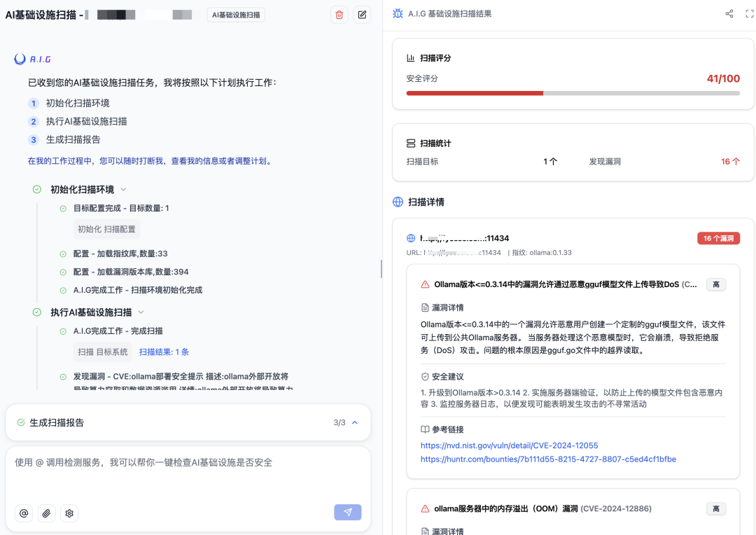
Task: Open the huntr.com bounties reference link
Action: point(548,459)
